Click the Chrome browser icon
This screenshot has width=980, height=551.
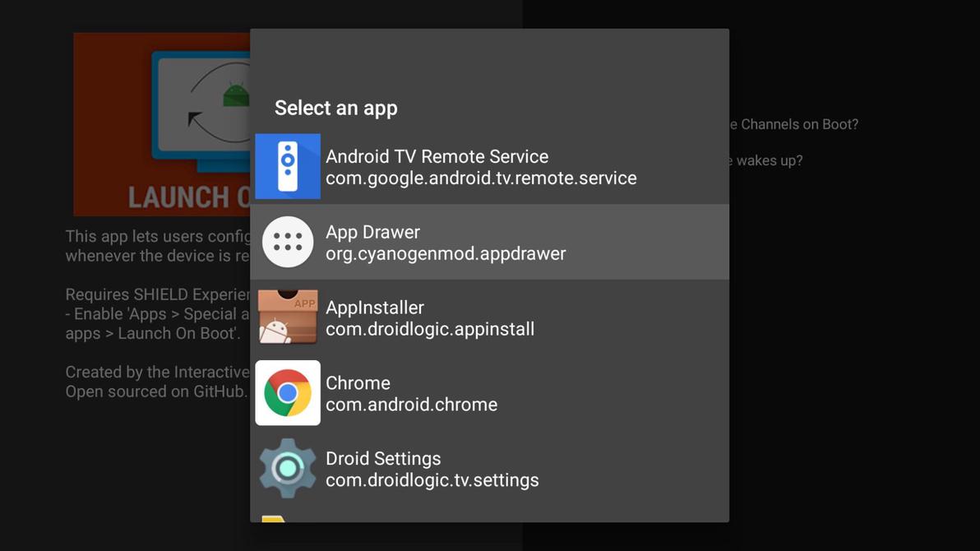pyautogui.click(x=287, y=392)
